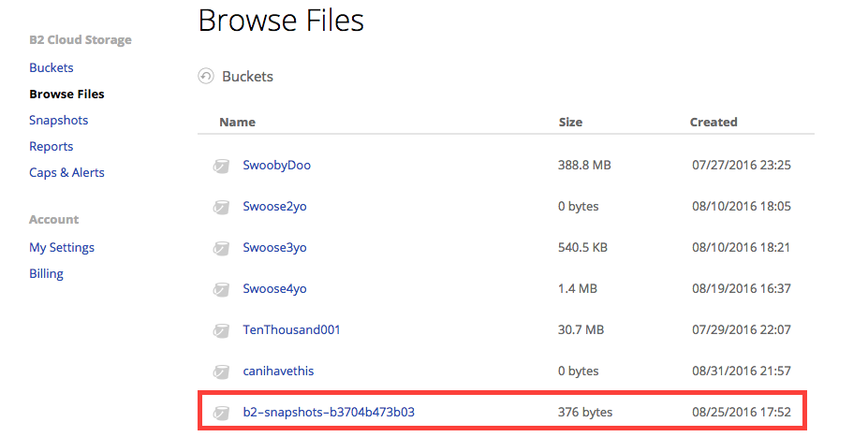The width and height of the screenshot is (868, 437).
Task: Select Browse Files in the sidebar
Action: click(67, 94)
